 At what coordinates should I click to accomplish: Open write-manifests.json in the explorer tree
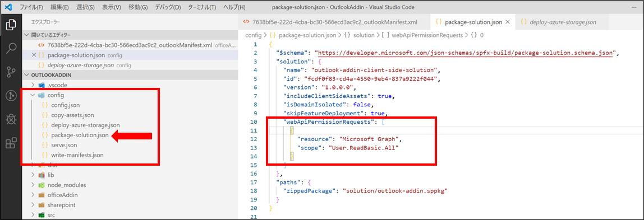77,155
